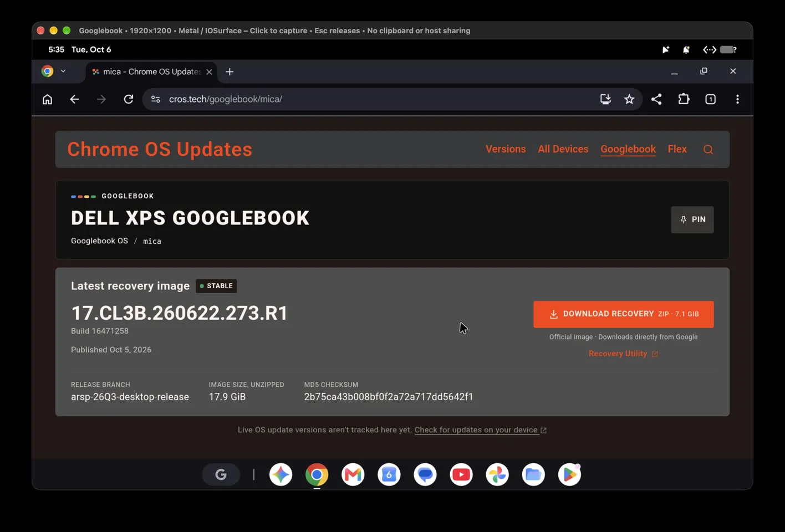The width and height of the screenshot is (785, 532).
Task: Reload the page with the refresh icon
Action: click(x=128, y=99)
